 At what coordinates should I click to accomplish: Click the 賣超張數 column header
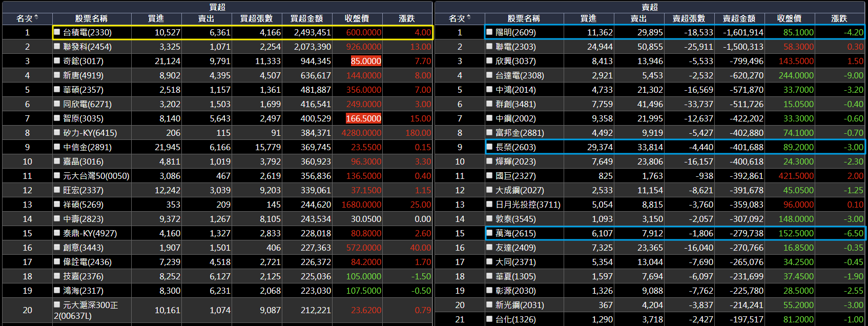689,18
